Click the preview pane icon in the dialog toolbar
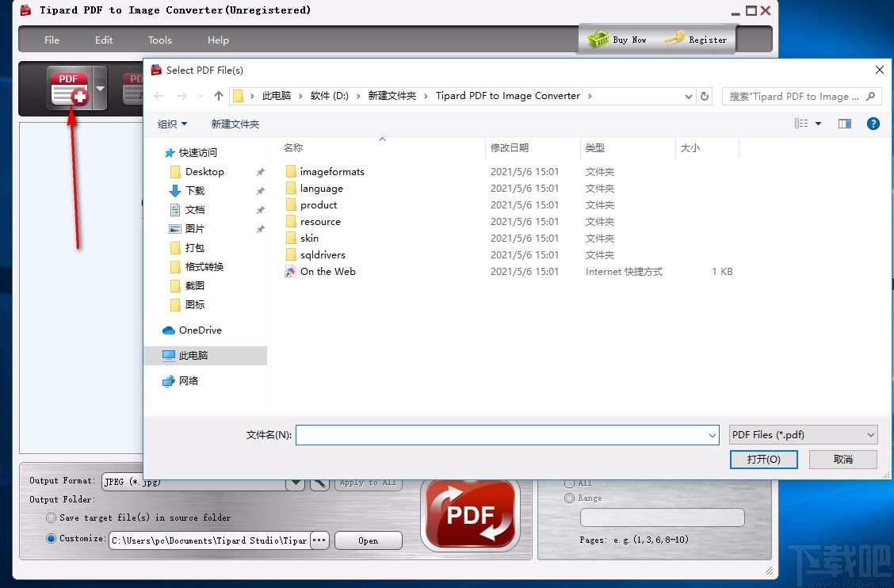894x588 pixels. 844,124
